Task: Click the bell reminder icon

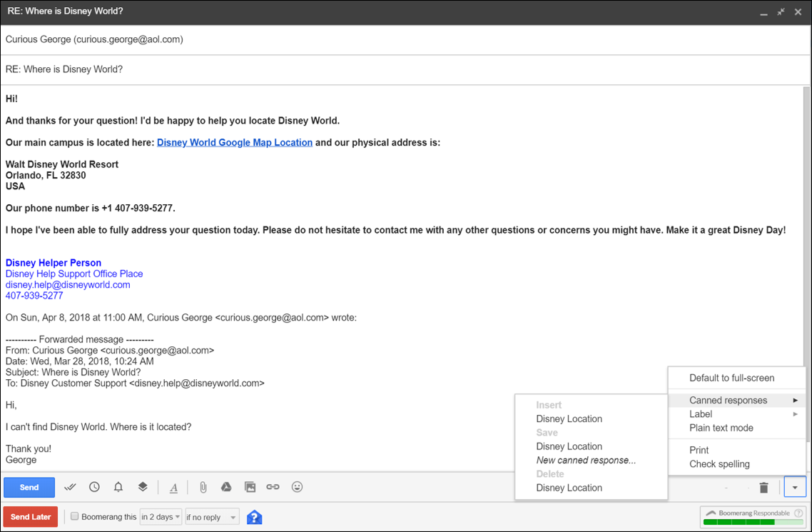Action: (x=118, y=487)
